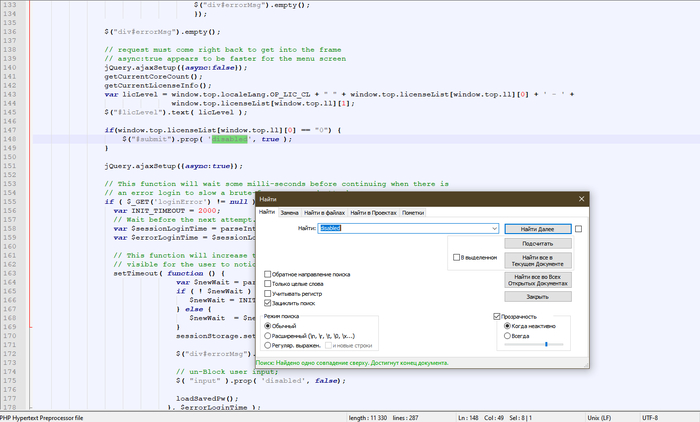Click the 'Unix (LF)' line ending indicator
The height and width of the screenshot is (422, 700).
coord(599,418)
